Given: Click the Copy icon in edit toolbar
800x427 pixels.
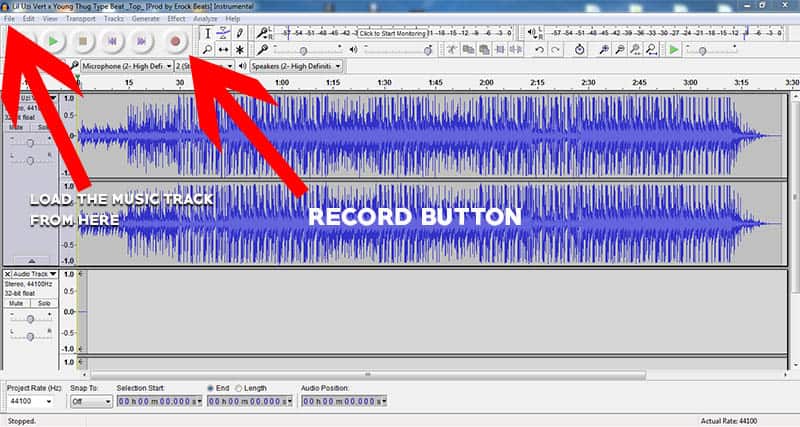Looking at the screenshot, I should pyautogui.click(x=468, y=49).
